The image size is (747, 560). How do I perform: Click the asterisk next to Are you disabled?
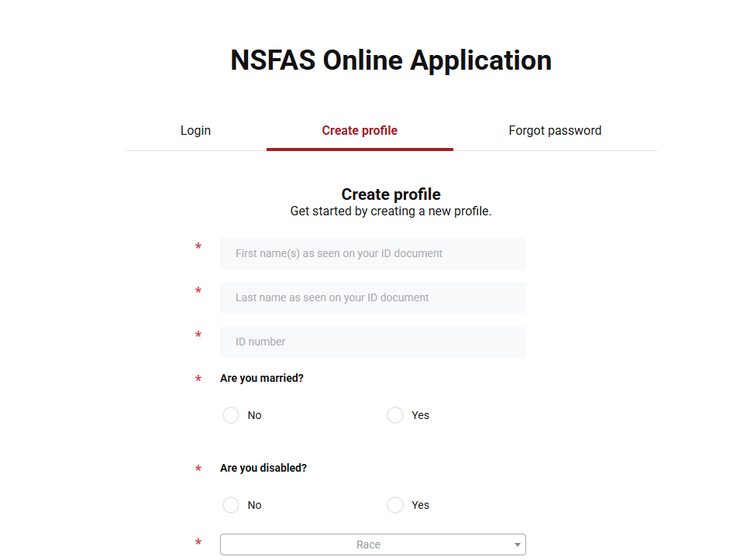pyautogui.click(x=198, y=469)
